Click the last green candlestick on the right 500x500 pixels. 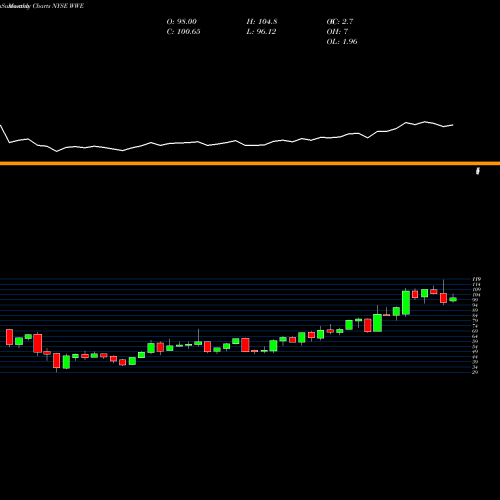point(453,299)
